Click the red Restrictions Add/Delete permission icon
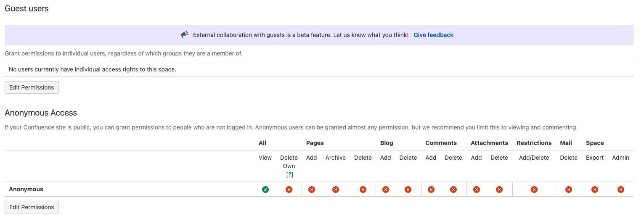Viewport: 644px width, 216px height. coord(534,190)
